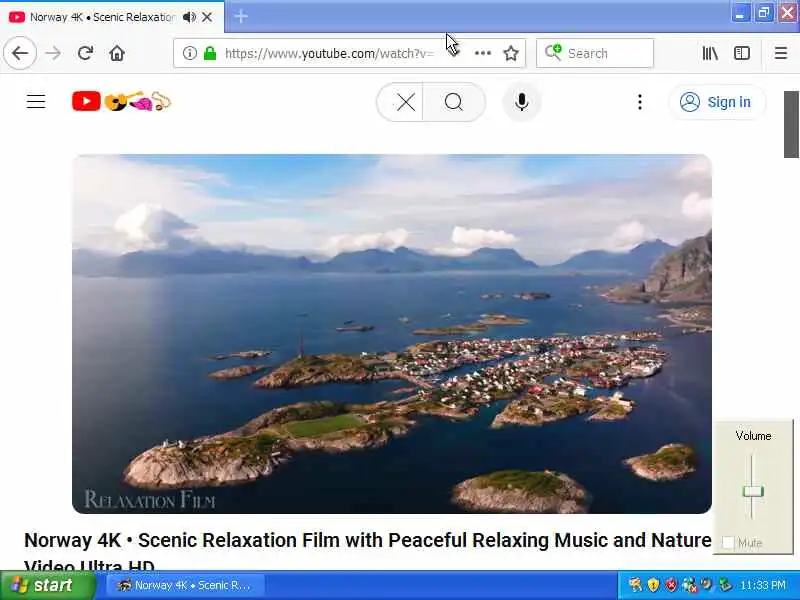Image resolution: width=800 pixels, height=600 pixels.
Task: Click the red shield security alert icon
Action: (x=671, y=585)
